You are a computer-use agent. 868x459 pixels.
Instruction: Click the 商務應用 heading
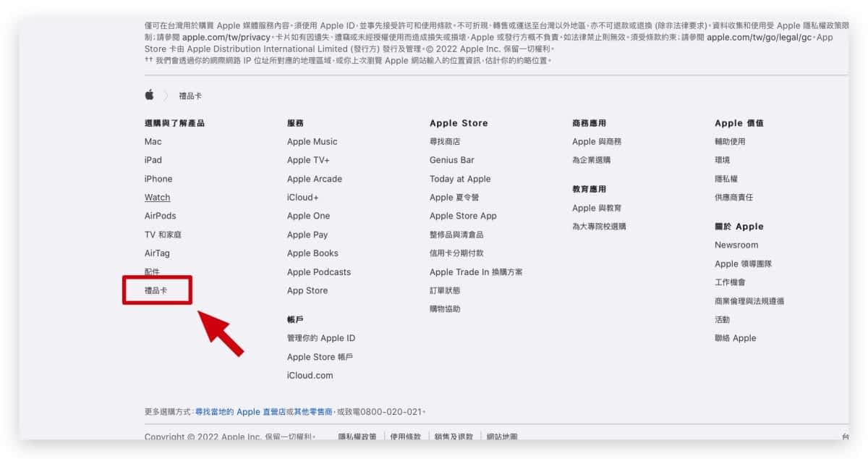[x=589, y=123]
